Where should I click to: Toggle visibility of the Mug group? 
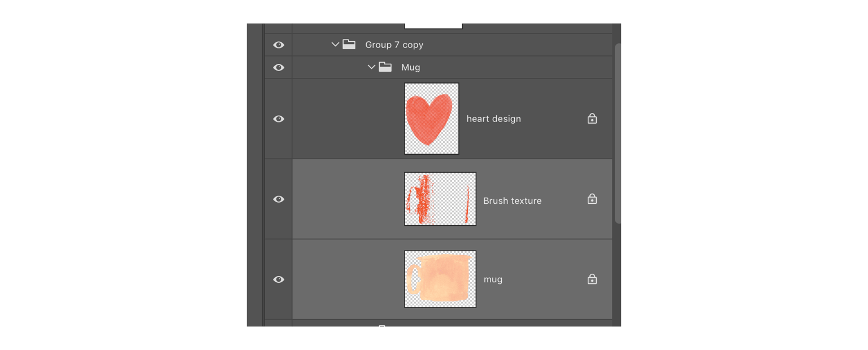(x=279, y=67)
